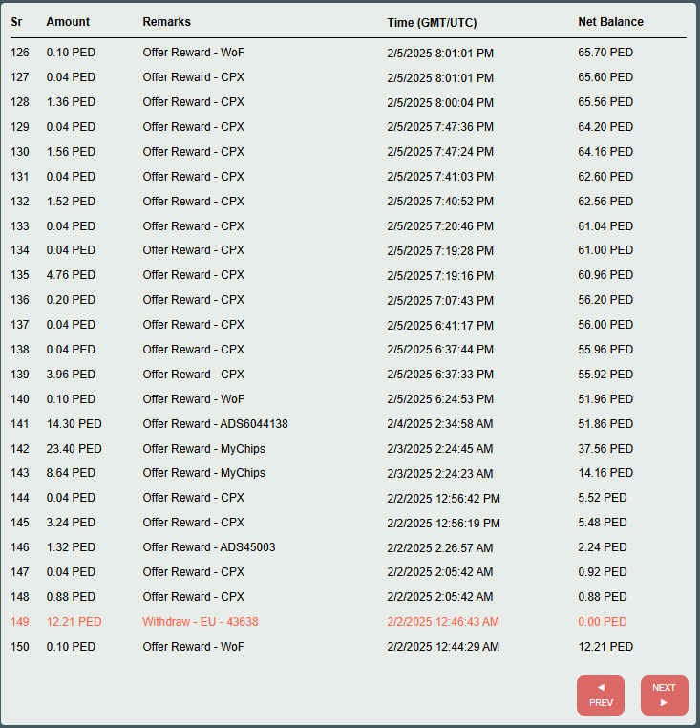Select net balance 61.00 PED
This screenshot has width=700, height=728.
pos(605,250)
